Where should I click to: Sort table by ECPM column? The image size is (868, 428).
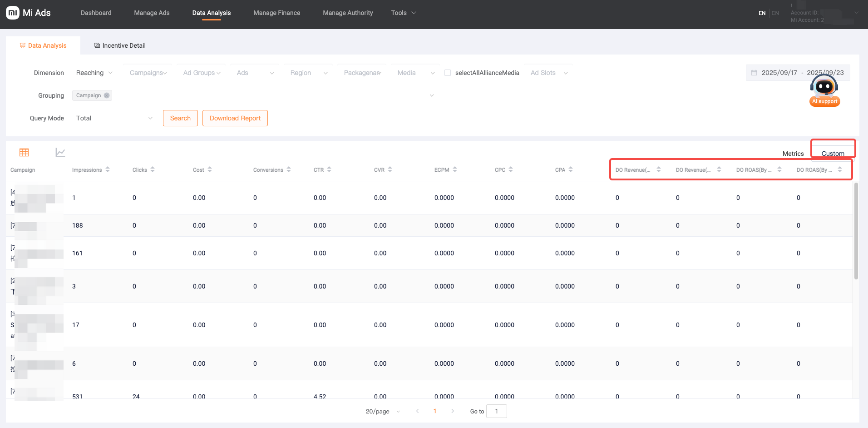pos(455,169)
